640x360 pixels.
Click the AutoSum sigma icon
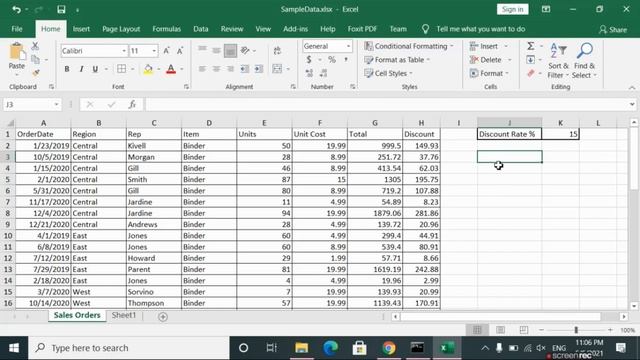click(531, 46)
